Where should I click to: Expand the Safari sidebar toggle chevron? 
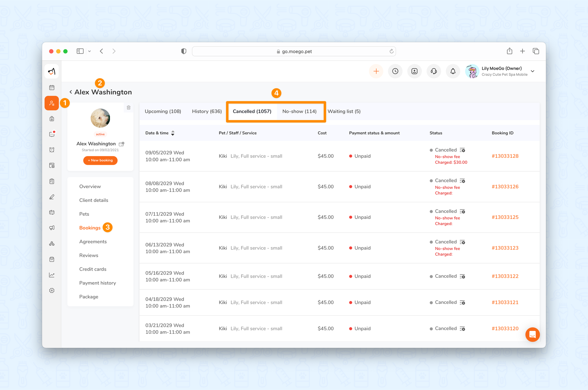(x=89, y=51)
